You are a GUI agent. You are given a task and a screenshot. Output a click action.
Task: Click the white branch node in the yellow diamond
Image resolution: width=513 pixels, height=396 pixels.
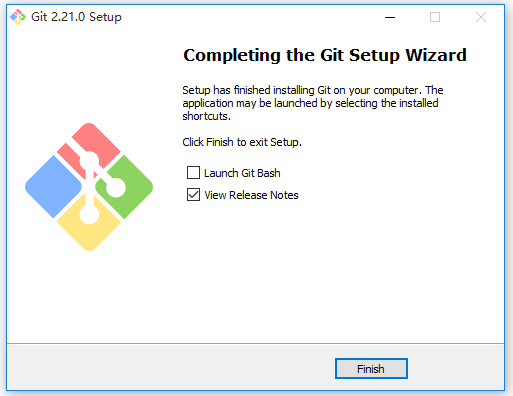pyautogui.click(x=89, y=214)
